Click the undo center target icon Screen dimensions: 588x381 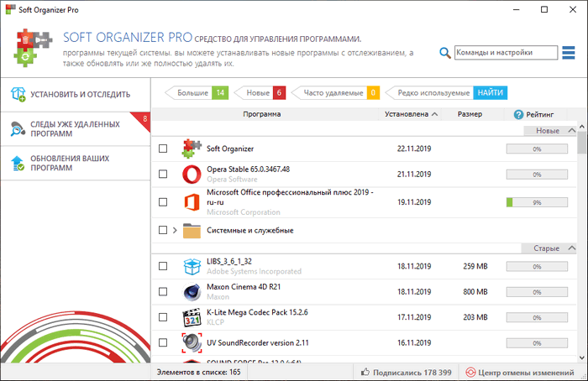(x=470, y=373)
